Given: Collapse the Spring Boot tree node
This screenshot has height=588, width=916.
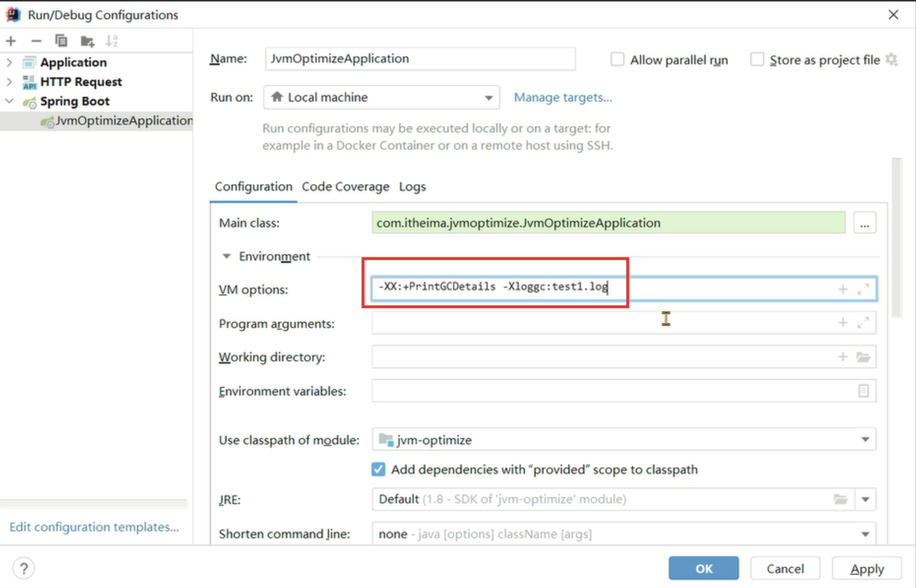Looking at the screenshot, I should (x=9, y=101).
